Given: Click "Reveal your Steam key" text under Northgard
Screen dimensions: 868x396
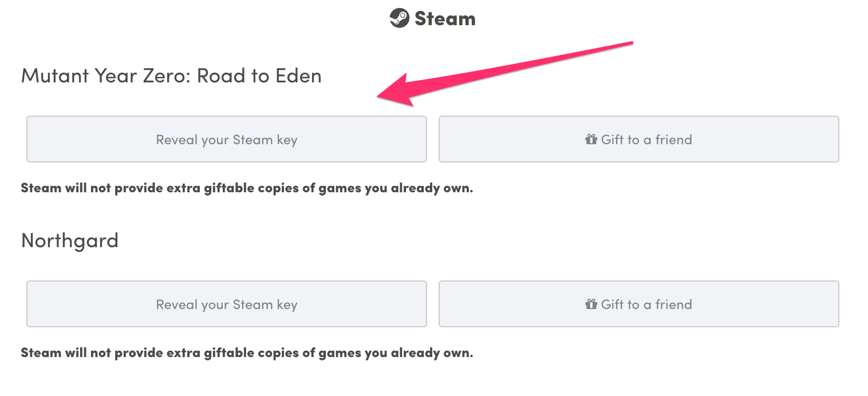Looking at the screenshot, I should pos(227,305).
